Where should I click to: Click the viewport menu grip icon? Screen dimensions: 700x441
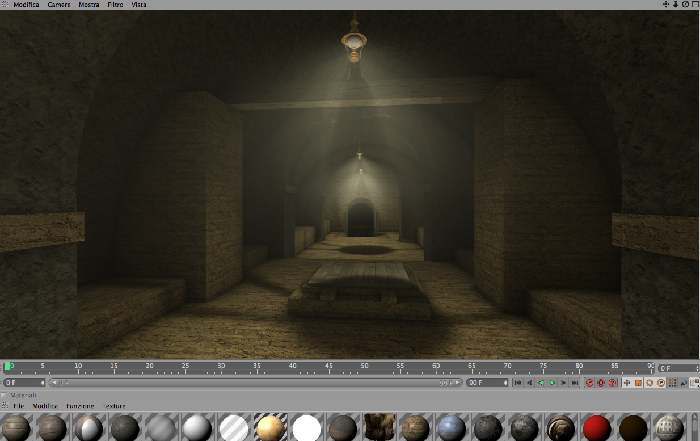pyautogui.click(x=5, y=4)
